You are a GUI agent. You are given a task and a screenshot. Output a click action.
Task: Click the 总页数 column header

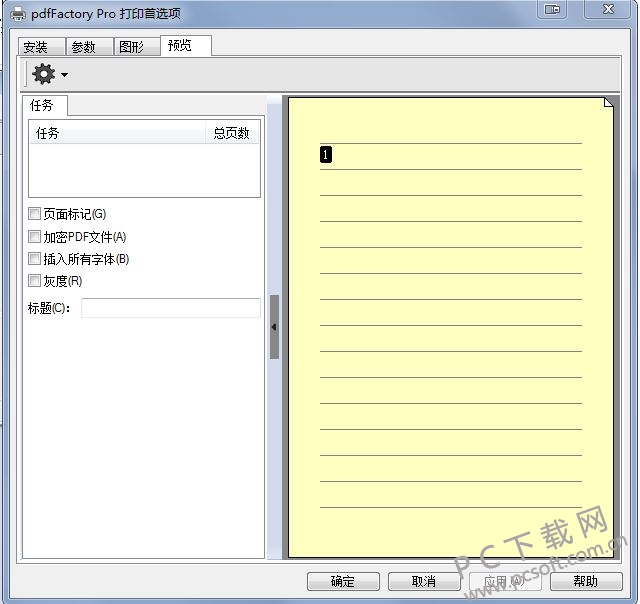click(232, 133)
